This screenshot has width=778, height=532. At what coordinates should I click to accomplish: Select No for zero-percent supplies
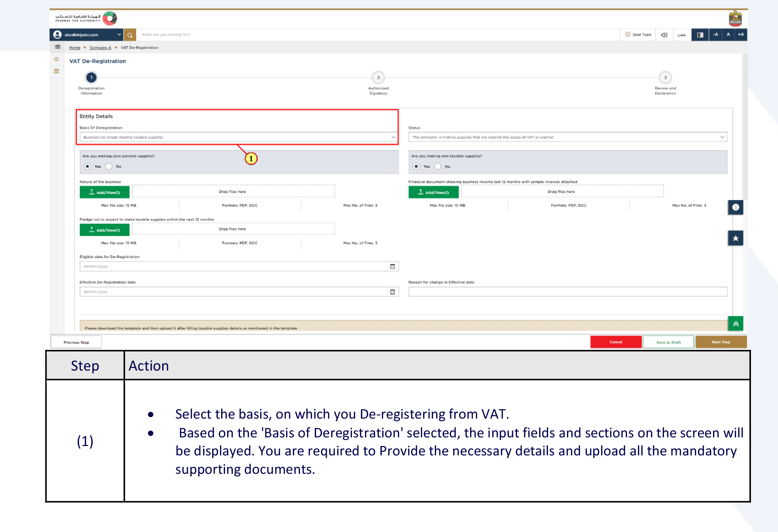click(x=109, y=166)
